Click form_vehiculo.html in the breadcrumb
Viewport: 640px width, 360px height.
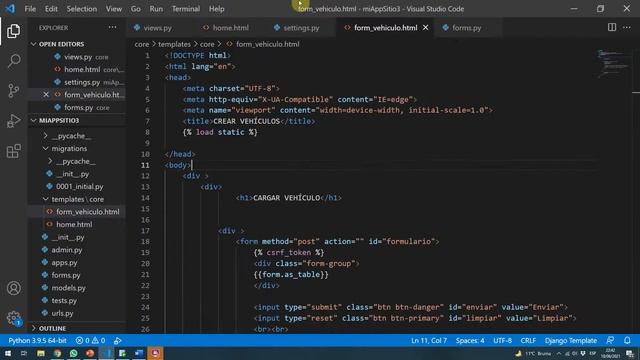click(x=267, y=44)
